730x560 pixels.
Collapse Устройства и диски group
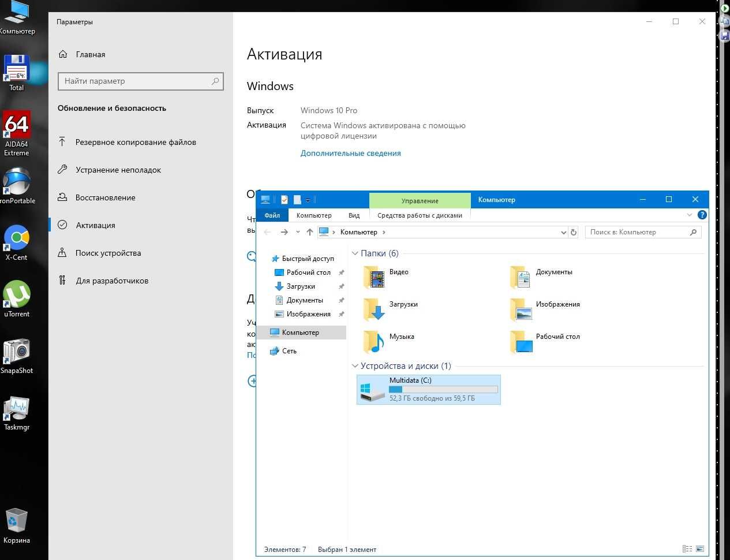pyautogui.click(x=355, y=366)
